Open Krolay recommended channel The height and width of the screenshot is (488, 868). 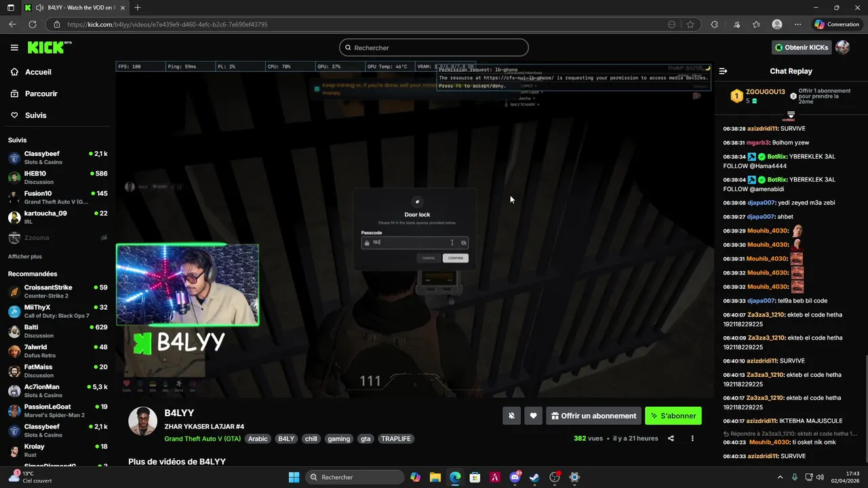pos(58,450)
